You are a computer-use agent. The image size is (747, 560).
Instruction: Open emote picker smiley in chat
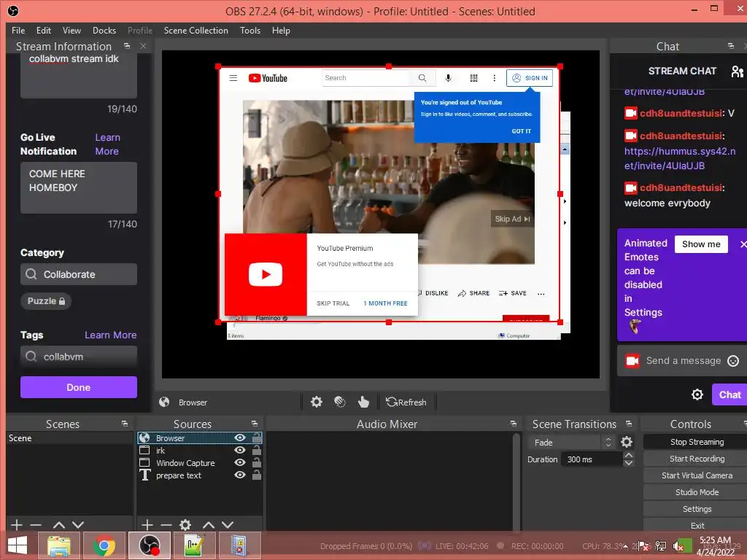tap(733, 361)
